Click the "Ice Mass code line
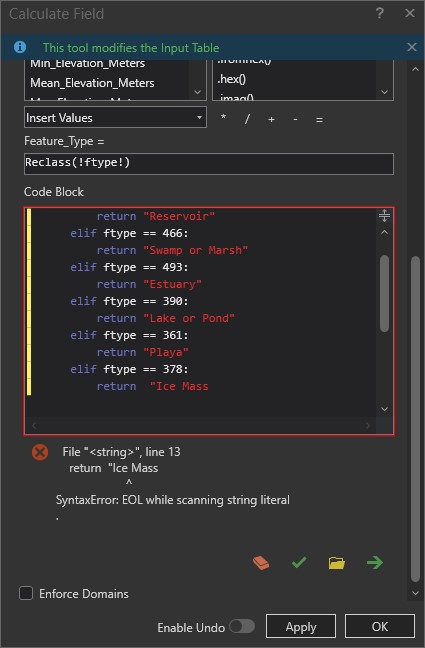 coord(153,386)
